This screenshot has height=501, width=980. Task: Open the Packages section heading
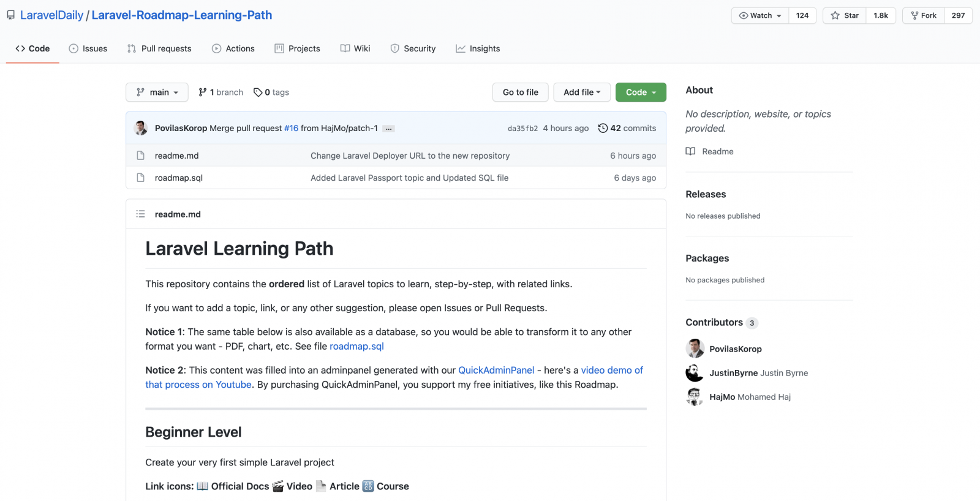coord(707,258)
